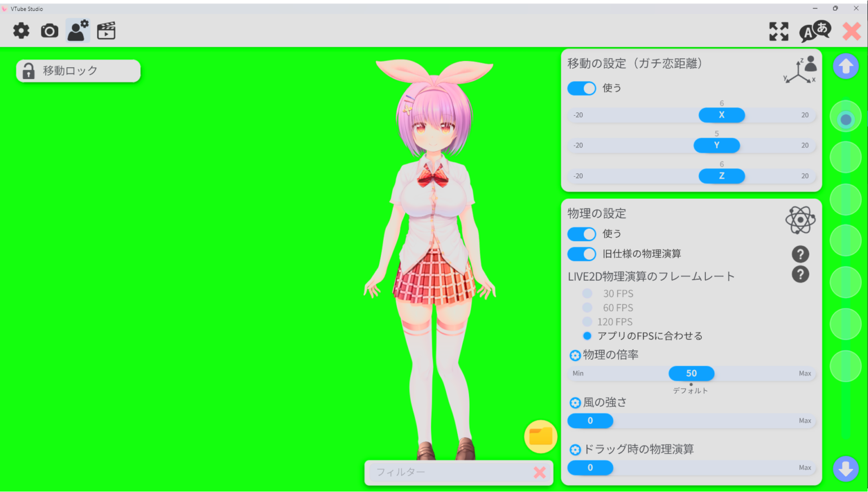Click the blue up arrow on right sidebar

[x=845, y=66]
